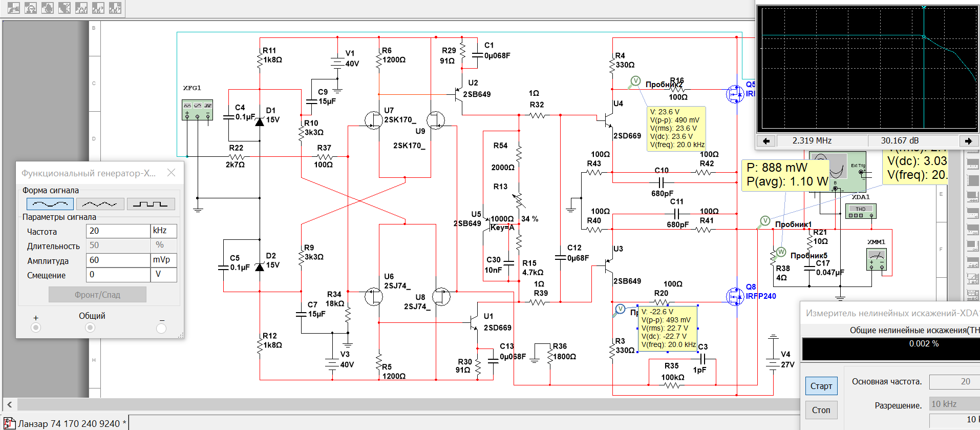The height and width of the screenshot is (430, 980).
Task: Close the Функциональный генератор window
Action: point(172,173)
